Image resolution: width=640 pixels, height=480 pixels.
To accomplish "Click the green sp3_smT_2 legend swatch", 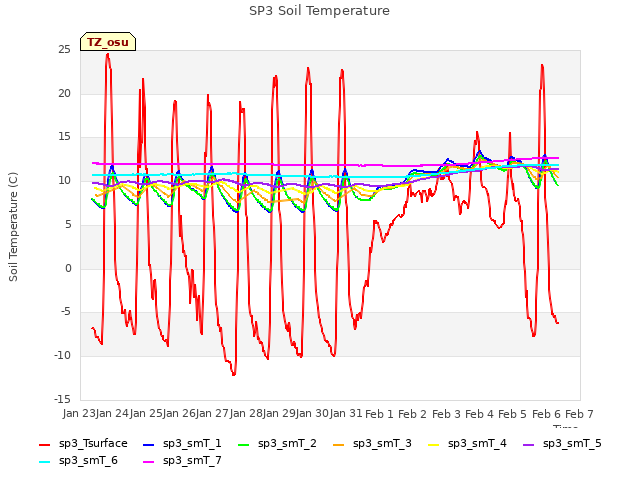I will (x=243, y=444).
